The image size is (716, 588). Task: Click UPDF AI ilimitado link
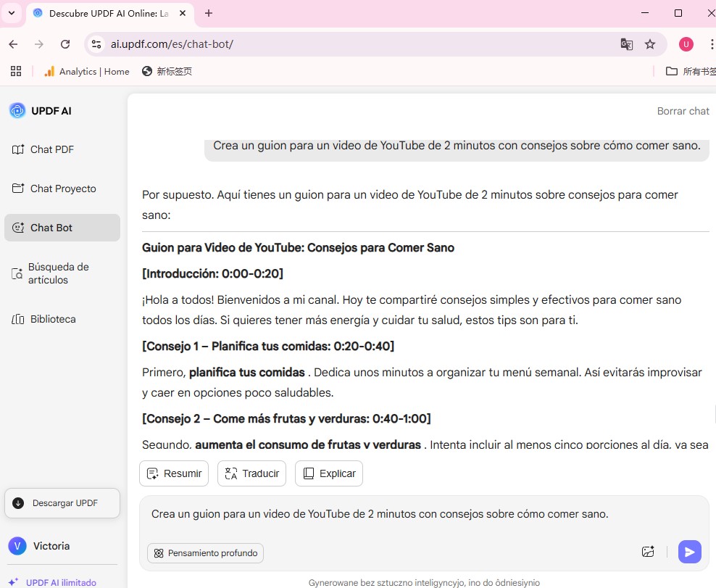[x=61, y=582]
